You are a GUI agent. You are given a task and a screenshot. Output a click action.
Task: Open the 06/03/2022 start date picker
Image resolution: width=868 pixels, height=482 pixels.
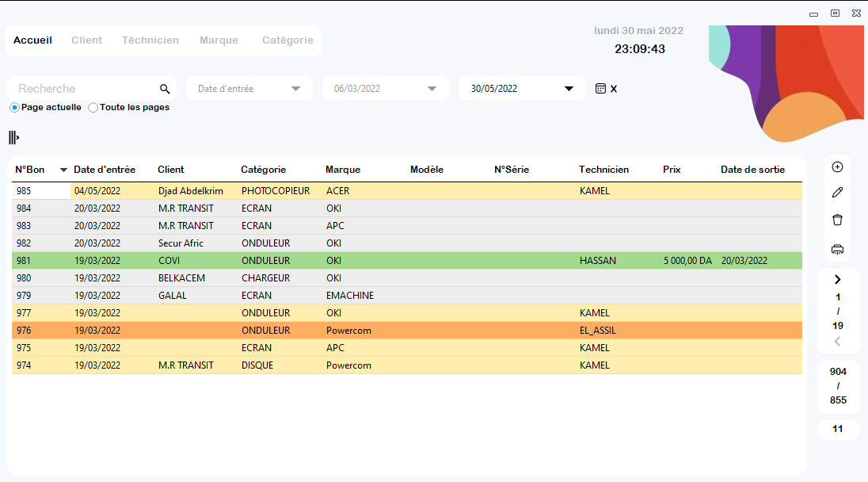coord(385,89)
